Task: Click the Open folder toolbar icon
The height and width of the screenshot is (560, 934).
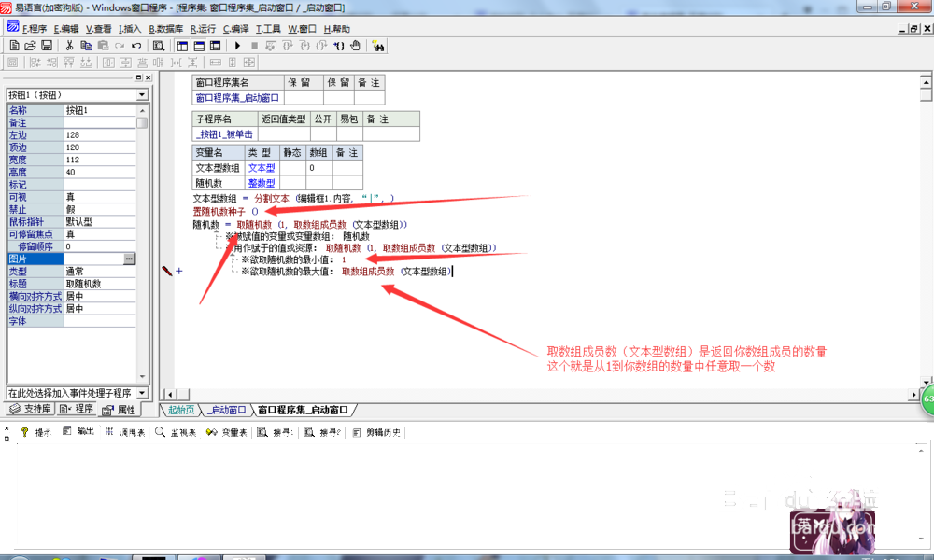Action: pos(30,45)
